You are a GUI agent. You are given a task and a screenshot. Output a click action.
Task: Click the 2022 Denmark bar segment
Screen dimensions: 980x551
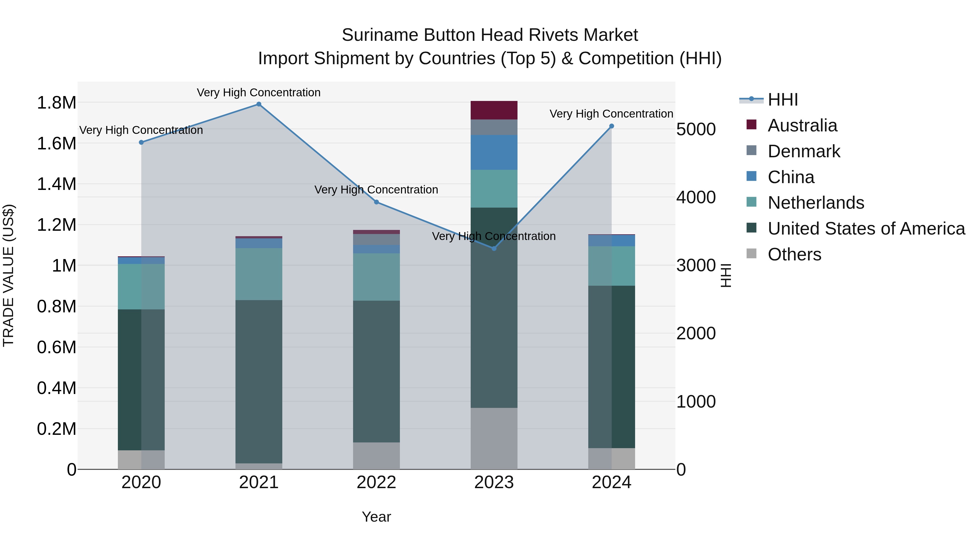[x=376, y=239]
